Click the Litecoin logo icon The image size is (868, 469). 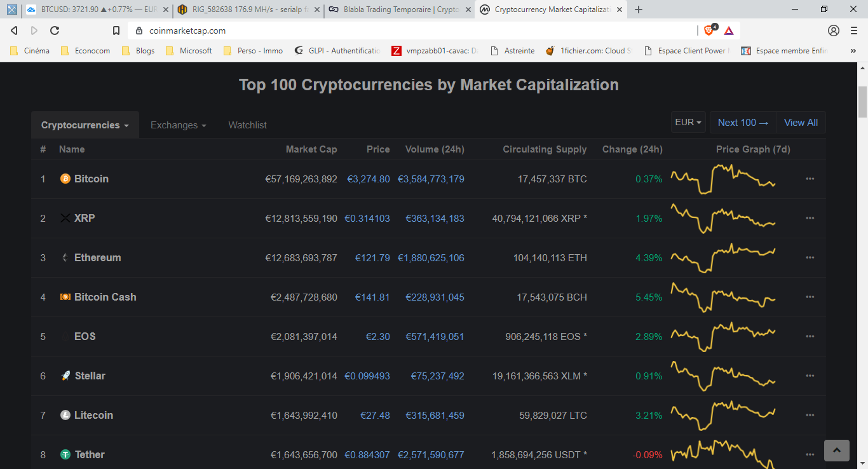[65, 416]
